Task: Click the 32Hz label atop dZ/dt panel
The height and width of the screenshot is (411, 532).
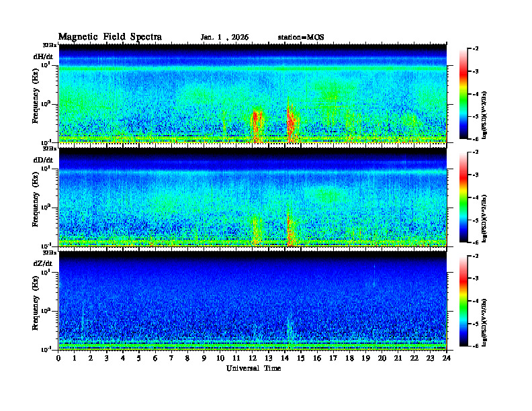Action: click(x=50, y=253)
